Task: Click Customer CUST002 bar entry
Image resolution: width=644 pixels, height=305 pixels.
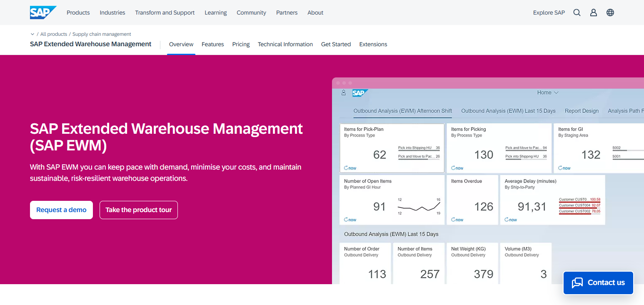Action: 579,212
